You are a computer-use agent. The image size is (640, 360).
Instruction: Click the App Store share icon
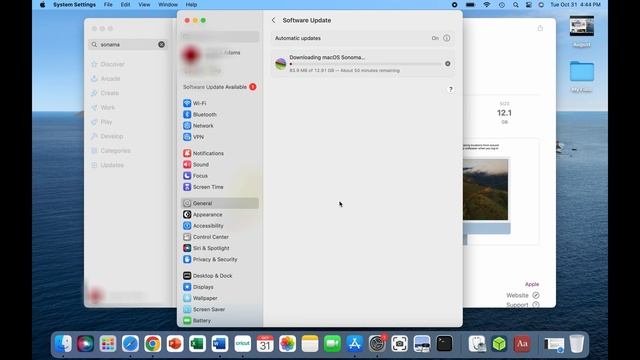[540, 28]
